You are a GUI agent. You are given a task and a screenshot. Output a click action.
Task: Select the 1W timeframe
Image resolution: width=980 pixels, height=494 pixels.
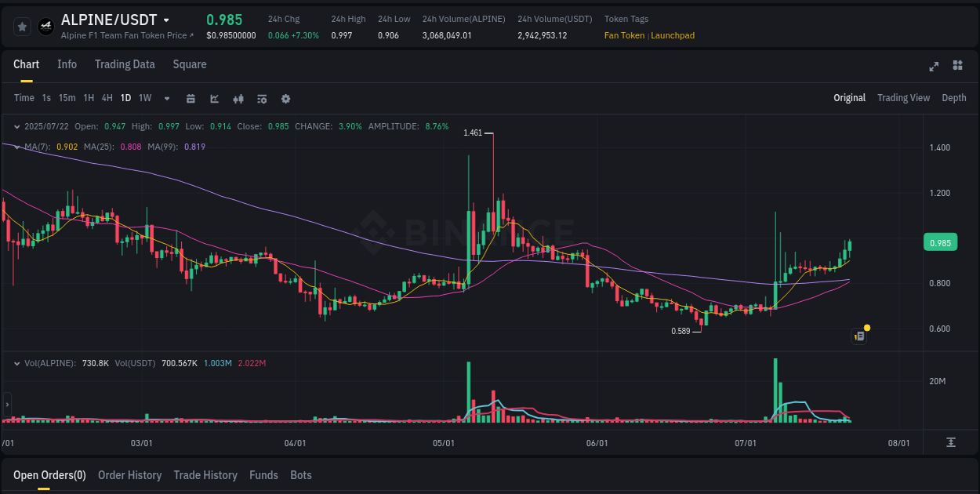pyautogui.click(x=144, y=99)
